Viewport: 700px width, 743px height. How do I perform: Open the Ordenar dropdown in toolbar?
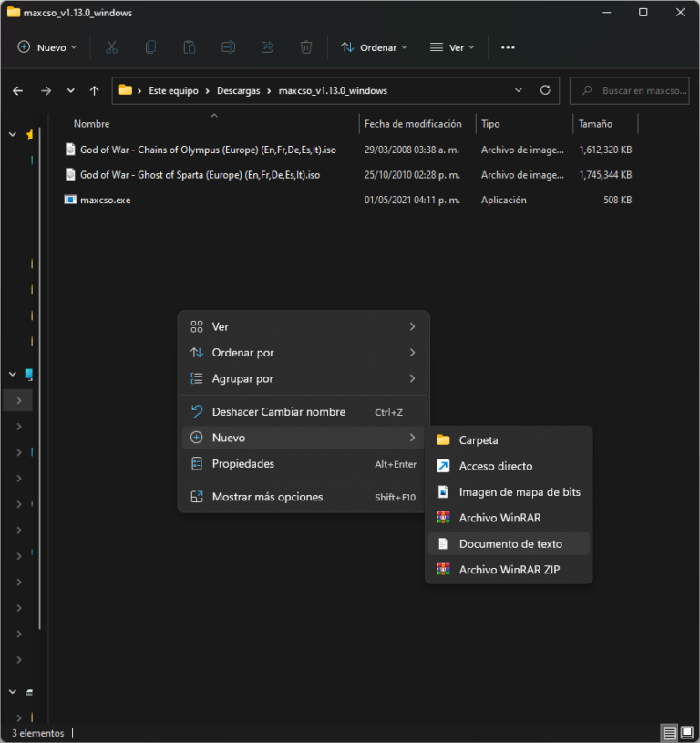374,47
